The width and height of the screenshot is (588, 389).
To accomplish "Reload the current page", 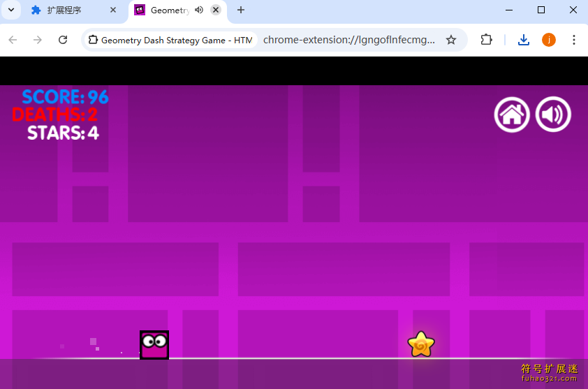I will (63, 40).
